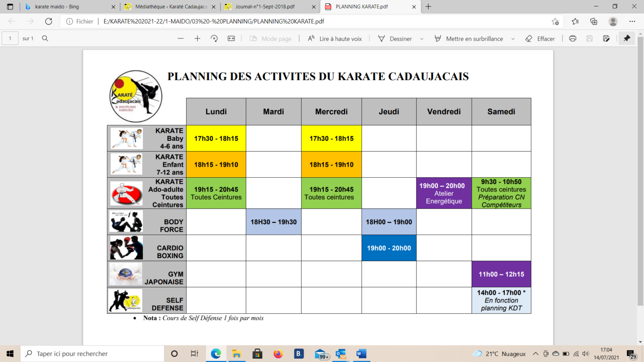Select the Effacer eraser tool

coord(540,39)
